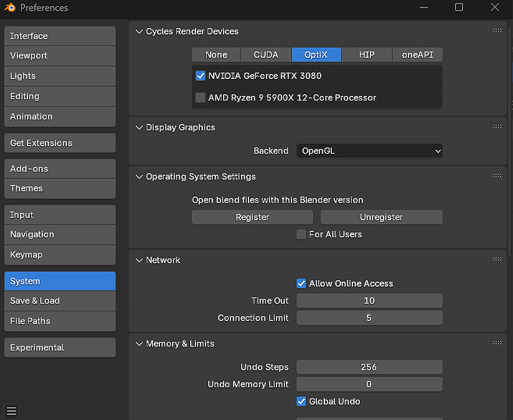The width and height of the screenshot is (513, 420).
Task: Click the Display Graphics panel grip dots
Action: pyautogui.click(x=497, y=127)
